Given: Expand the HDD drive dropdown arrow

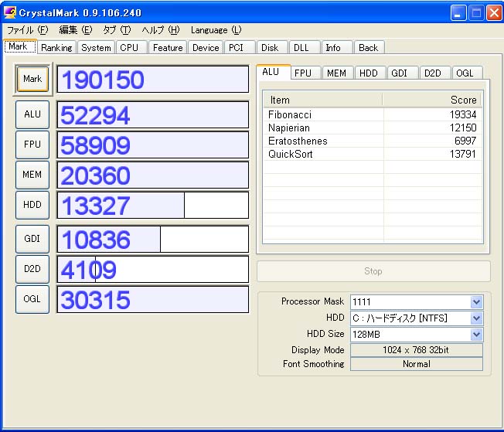Looking at the screenshot, I should pos(476,318).
